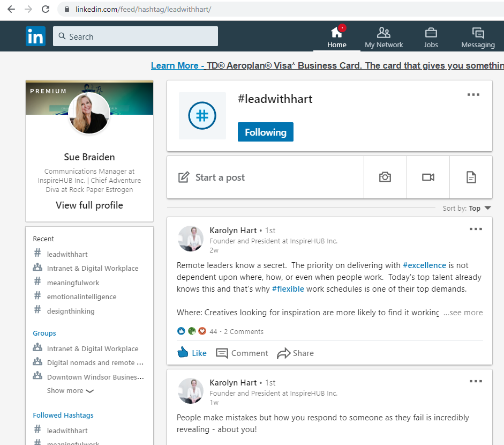This screenshot has height=445, width=504.
Task: Select the Home tab
Action: point(336,36)
